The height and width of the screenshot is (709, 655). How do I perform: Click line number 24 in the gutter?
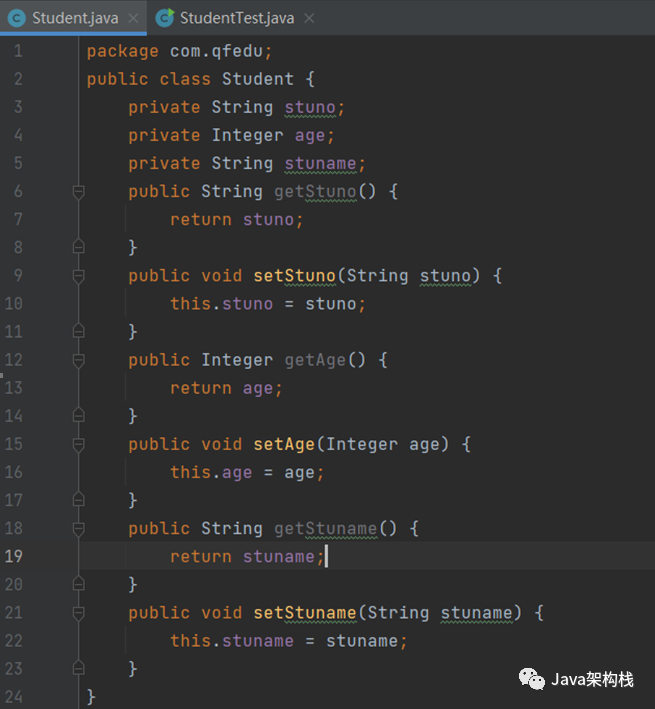(x=13, y=696)
